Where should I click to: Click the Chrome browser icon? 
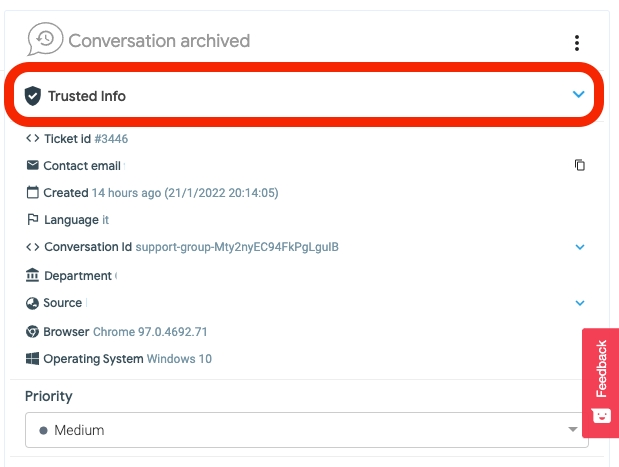coord(33,331)
